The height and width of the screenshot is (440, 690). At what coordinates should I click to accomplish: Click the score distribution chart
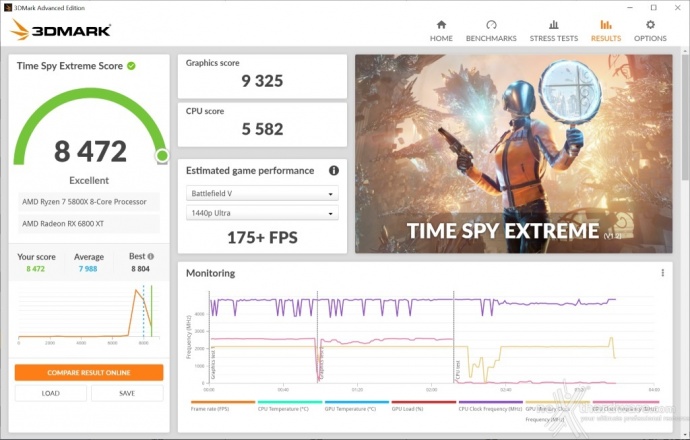(x=89, y=315)
